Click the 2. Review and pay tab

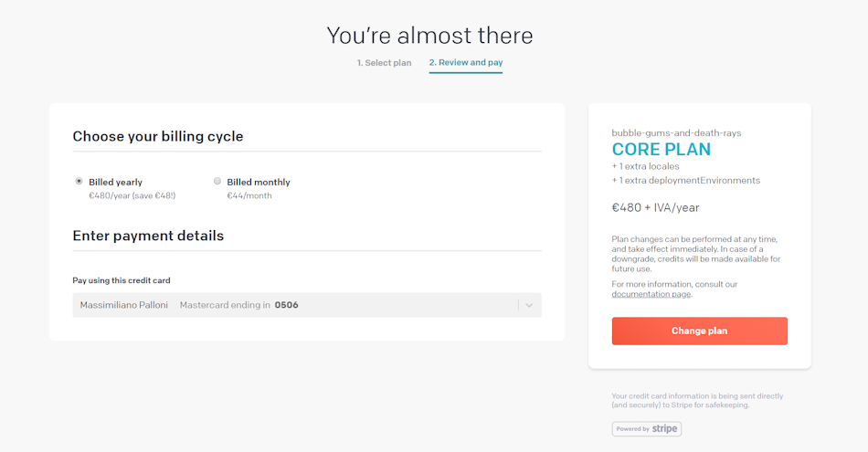coord(466,62)
